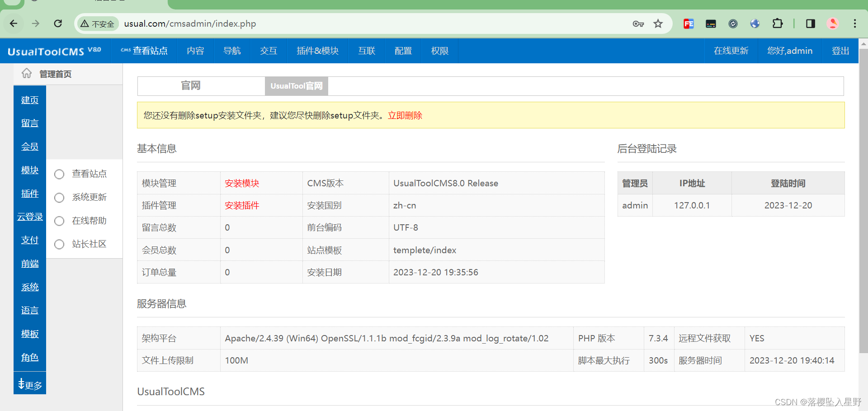Viewport: 868px width, 411px height.
Task: Open 建页 in the blue sidebar
Action: (x=30, y=100)
